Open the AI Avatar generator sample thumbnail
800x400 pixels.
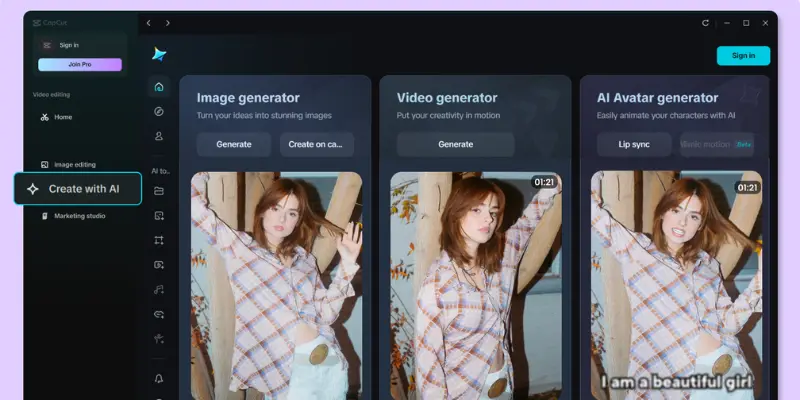(677, 286)
